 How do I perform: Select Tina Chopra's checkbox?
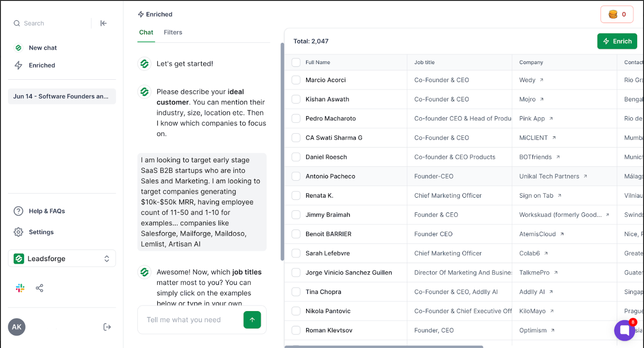coord(296,292)
